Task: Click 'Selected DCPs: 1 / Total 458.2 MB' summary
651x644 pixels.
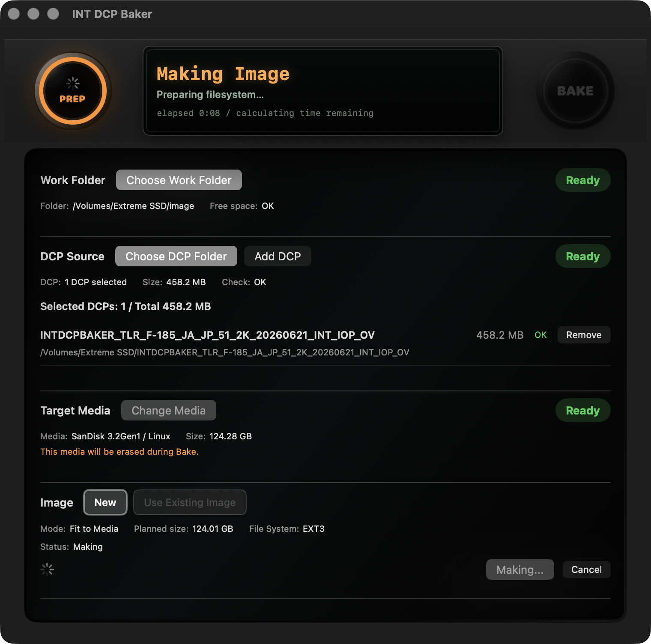Action: 125,306
